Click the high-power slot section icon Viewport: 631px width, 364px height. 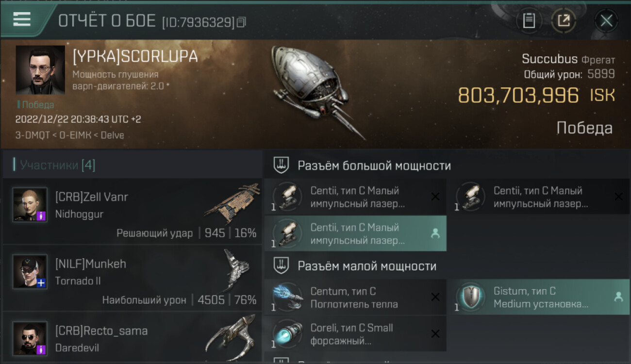[281, 165]
